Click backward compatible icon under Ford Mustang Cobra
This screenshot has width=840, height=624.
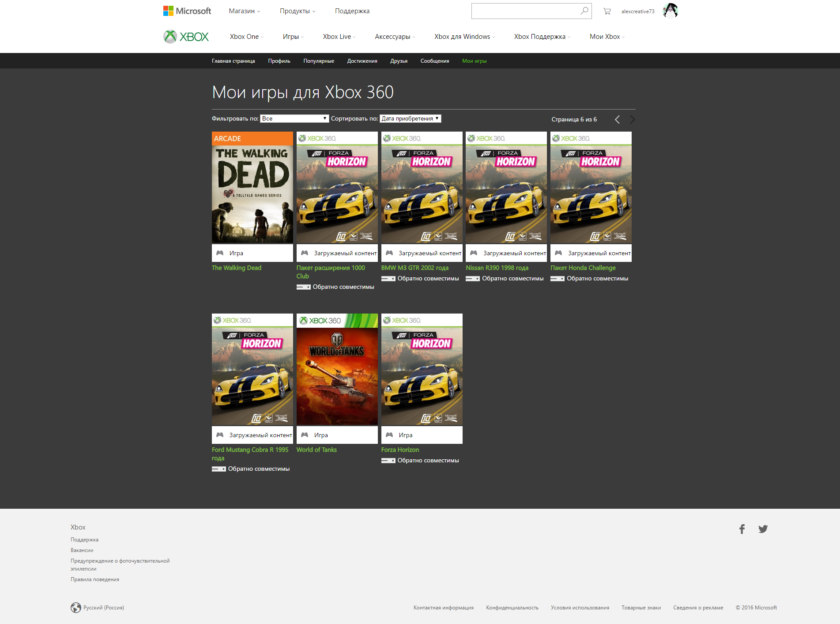tap(219, 469)
